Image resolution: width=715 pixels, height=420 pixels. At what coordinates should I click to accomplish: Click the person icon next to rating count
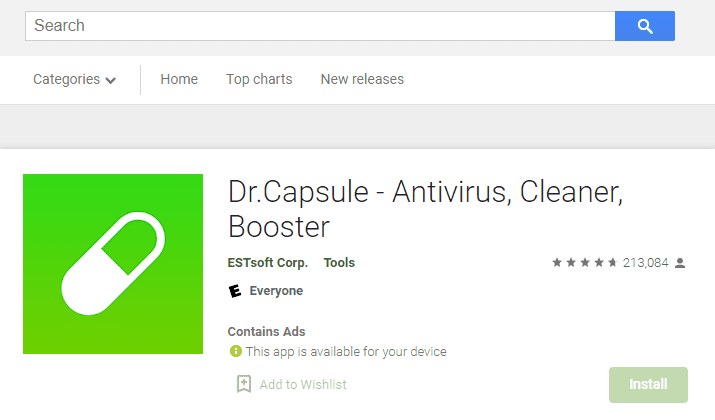coord(680,263)
